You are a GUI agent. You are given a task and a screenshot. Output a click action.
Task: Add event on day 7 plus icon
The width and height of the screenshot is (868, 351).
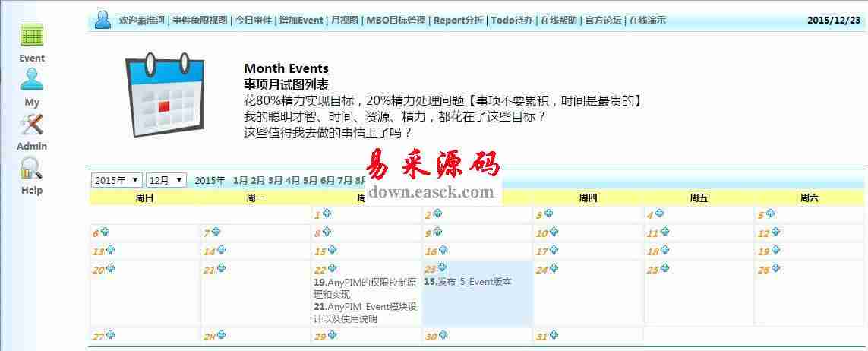point(216,232)
